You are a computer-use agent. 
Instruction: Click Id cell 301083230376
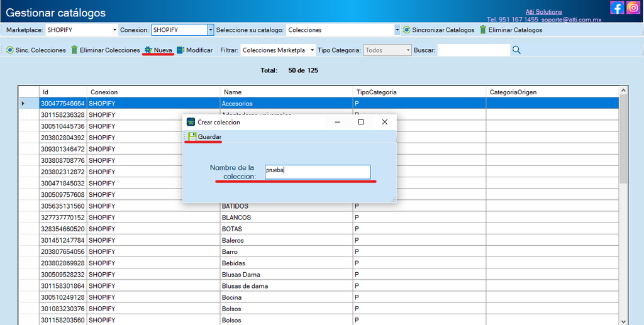[x=63, y=309]
